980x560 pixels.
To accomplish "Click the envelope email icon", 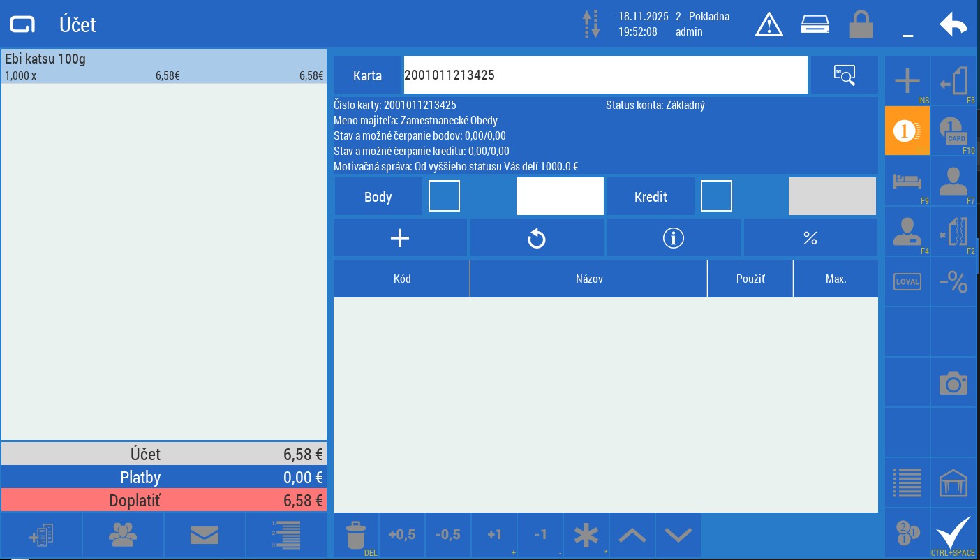I will [205, 536].
